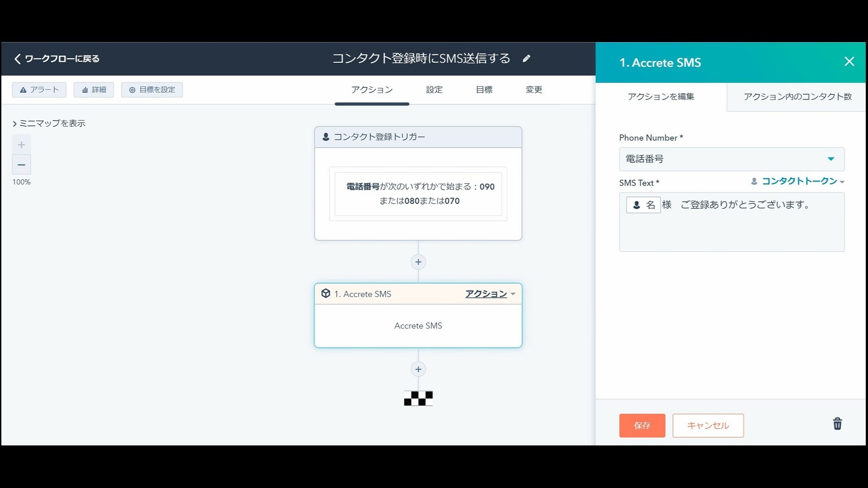Screen dimensions: 868x488
Task: Click the 保存 save button
Action: click(x=642, y=425)
